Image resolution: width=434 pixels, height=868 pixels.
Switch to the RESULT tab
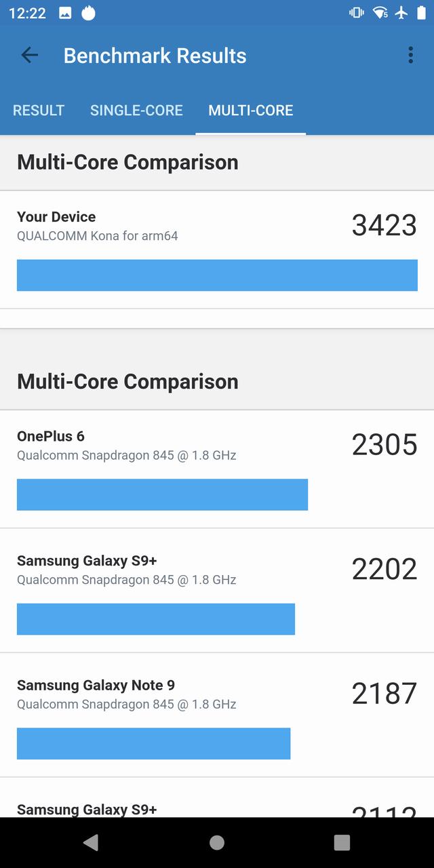point(39,111)
